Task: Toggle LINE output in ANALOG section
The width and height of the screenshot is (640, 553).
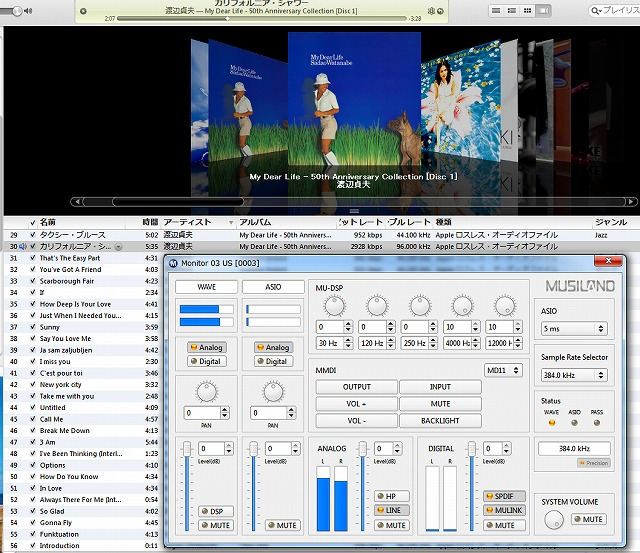Action: click(392, 511)
